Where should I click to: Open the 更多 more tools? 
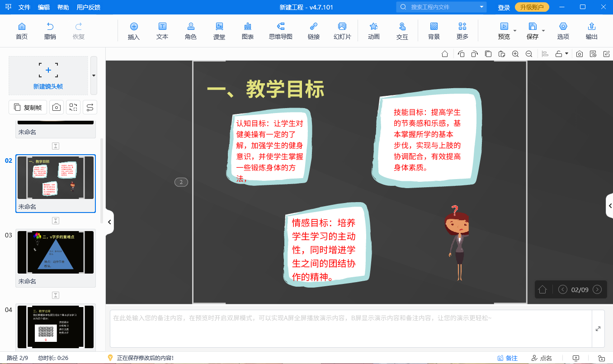[x=462, y=31]
